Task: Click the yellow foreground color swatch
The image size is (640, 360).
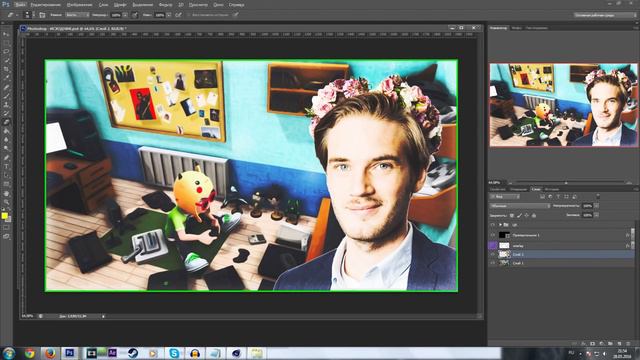Action: [4, 216]
